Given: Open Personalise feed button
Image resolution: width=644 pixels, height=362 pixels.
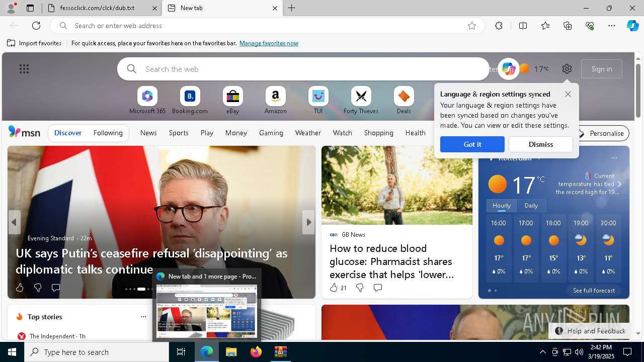Looking at the screenshot, I should pos(601,133).
